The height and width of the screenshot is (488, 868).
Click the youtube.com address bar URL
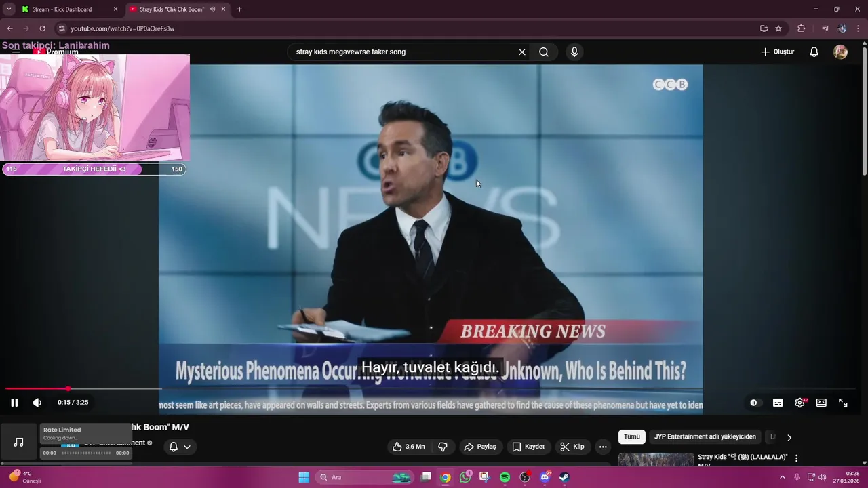point(123,28)
